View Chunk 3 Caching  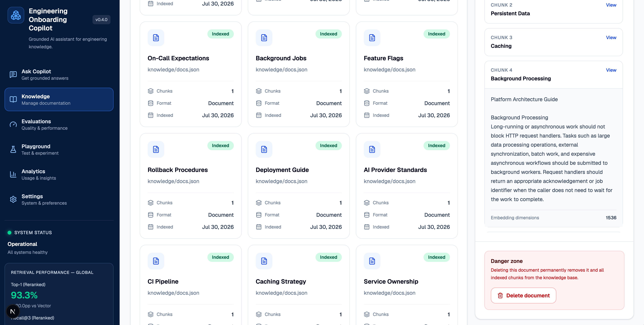pyautogui.click(x=611, y=37)
